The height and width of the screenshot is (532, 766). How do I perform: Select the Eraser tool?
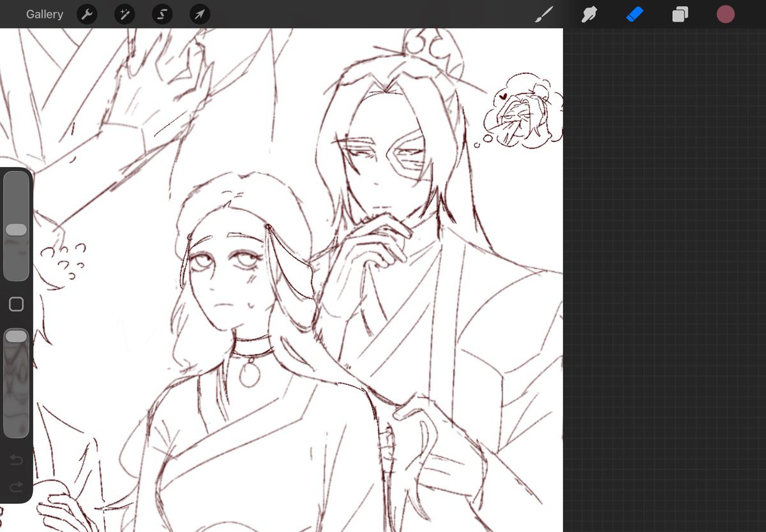635,14
